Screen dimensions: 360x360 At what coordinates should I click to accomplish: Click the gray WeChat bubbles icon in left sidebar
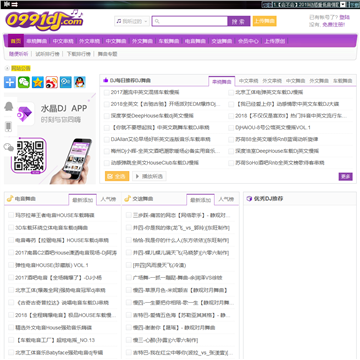pyautogui.click(x=9, y=147)
